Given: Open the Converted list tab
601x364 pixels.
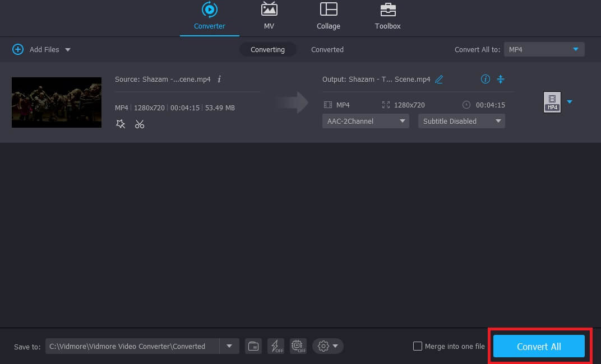Looking at the screenshot, I should [x=327, y=49].
